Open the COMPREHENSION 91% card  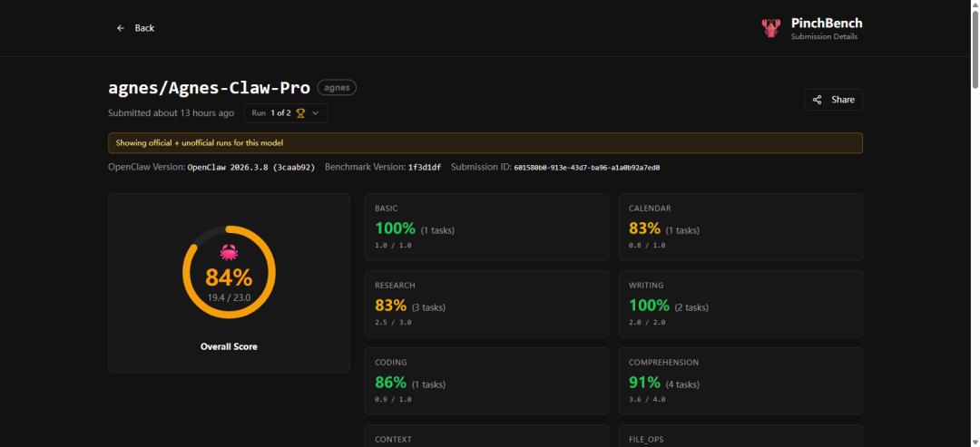click(x=740, y=381)
